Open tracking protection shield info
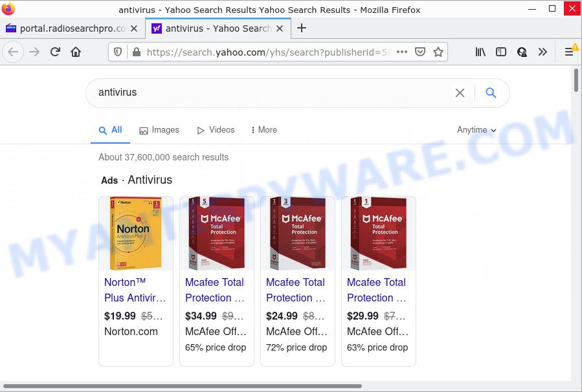This screenshot has height=392, width=582. [x=118, y=52]
